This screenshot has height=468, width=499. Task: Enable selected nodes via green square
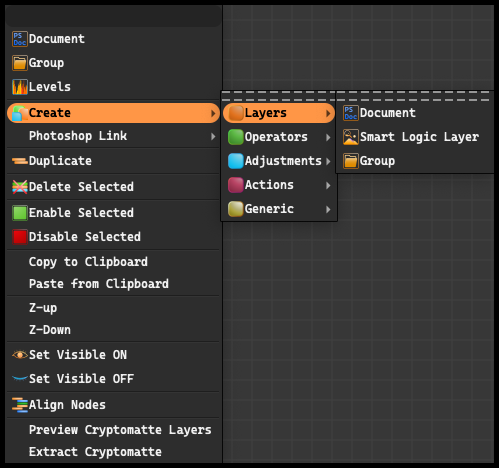coord(20,213)
